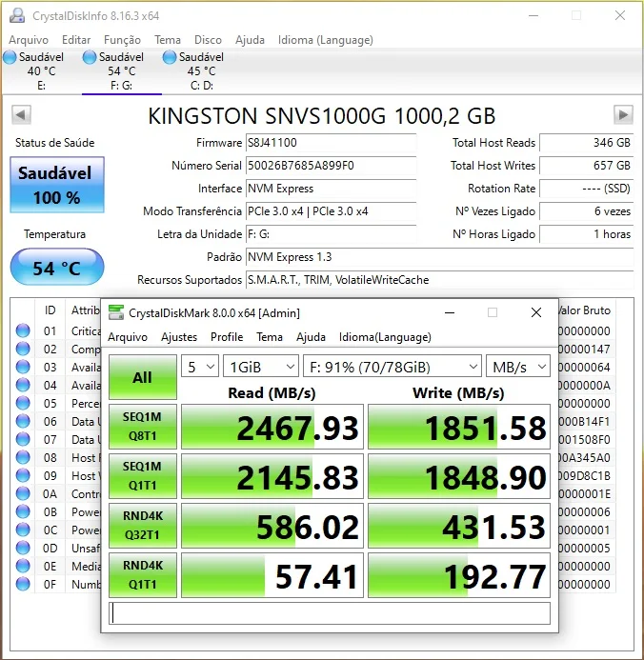644x660 pixels.
Task: Click Total Host Writes value 657 GB
Action: pyautogui.click(x=586, y=166)
